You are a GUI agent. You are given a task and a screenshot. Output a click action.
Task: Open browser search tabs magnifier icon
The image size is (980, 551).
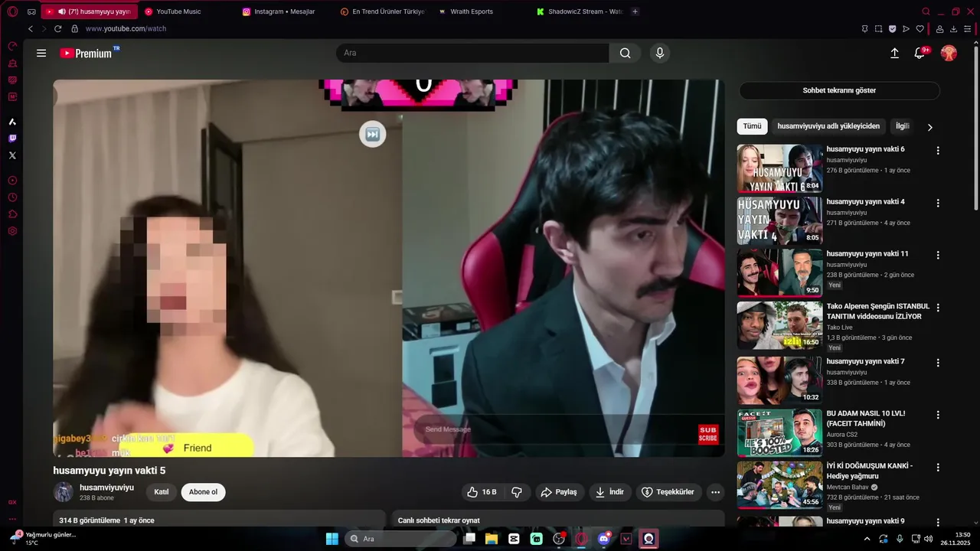[926, 11]
